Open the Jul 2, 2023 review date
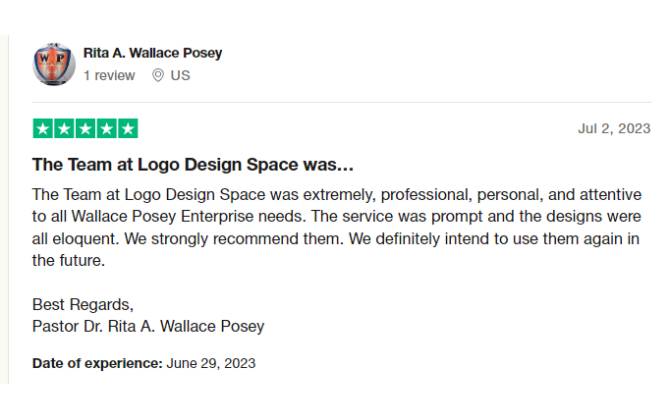This screenshot has height=418, width=670. 614,128
